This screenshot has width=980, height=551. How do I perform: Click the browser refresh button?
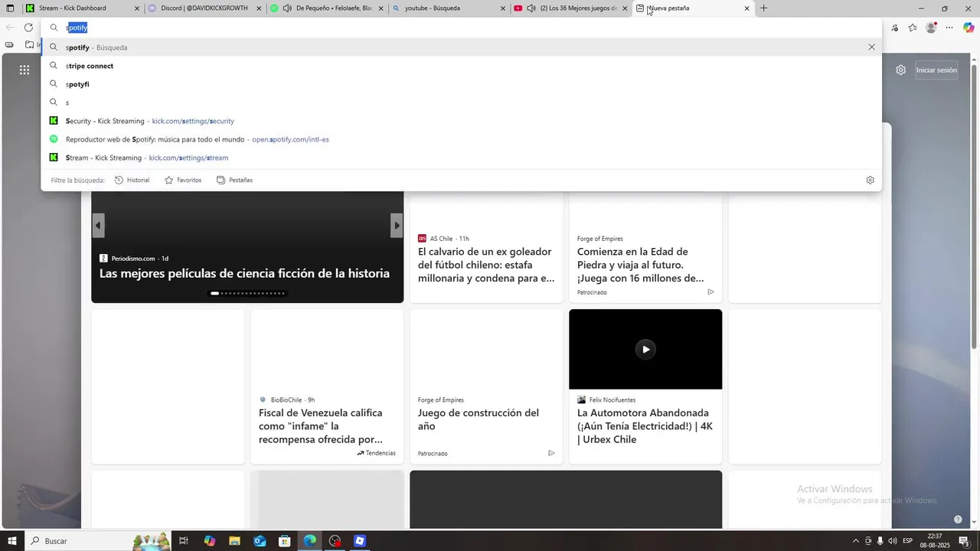pos(28,28)
